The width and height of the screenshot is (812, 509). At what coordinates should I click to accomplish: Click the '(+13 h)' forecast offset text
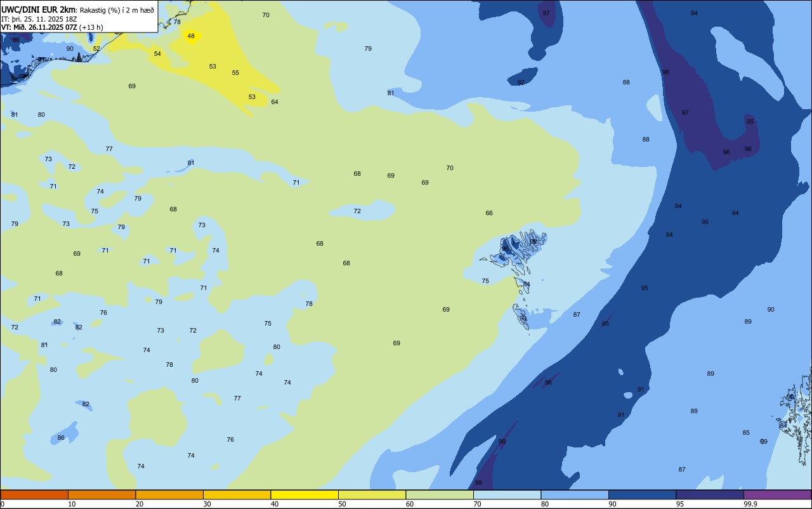[x=91, y=27]
